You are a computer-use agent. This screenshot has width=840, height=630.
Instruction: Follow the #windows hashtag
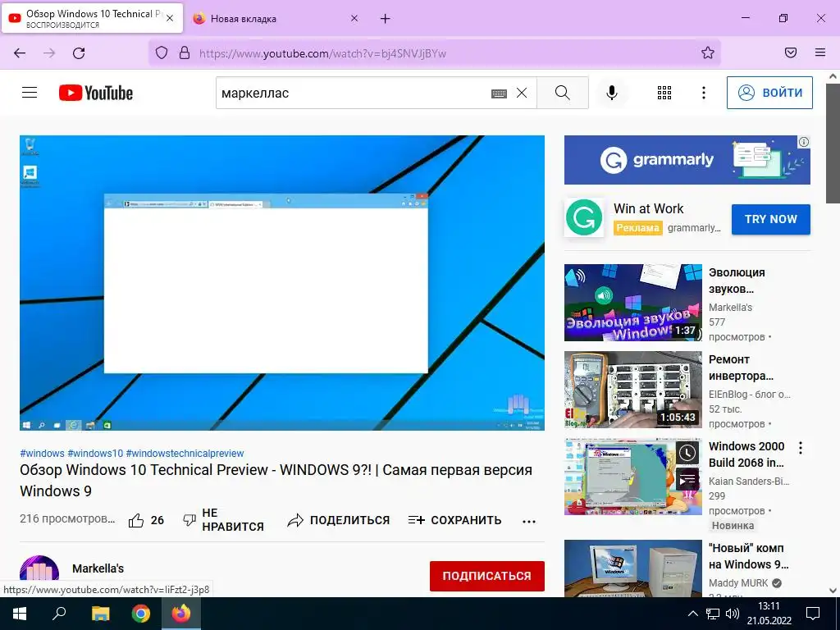[x=42, y=453]
